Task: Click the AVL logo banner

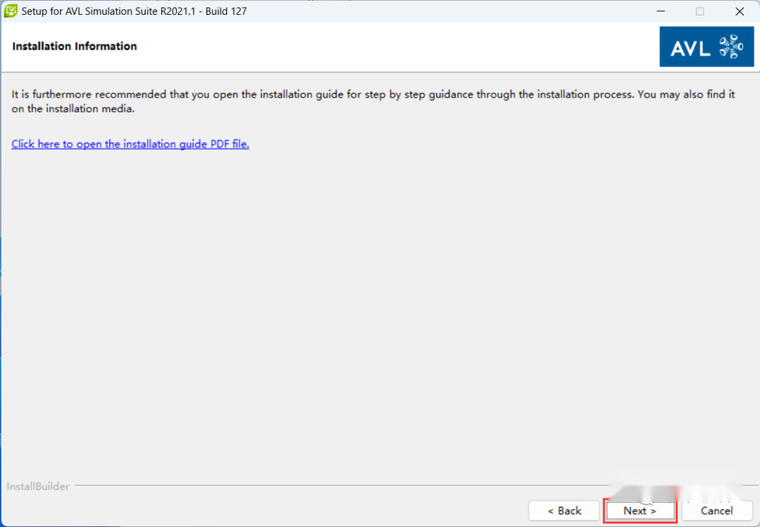Action: [x=706, y=47]
